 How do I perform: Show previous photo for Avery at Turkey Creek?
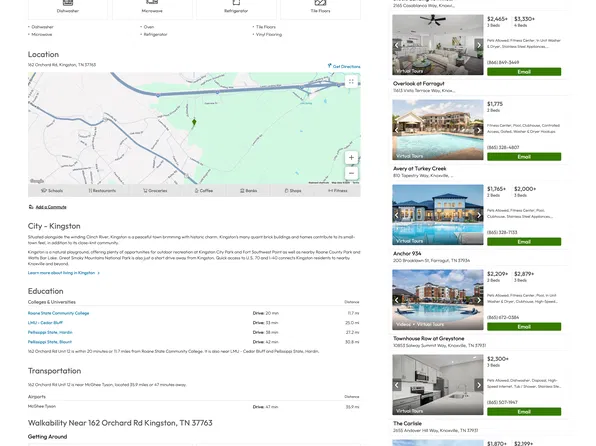pyautogui.click(x=396, y=130)
